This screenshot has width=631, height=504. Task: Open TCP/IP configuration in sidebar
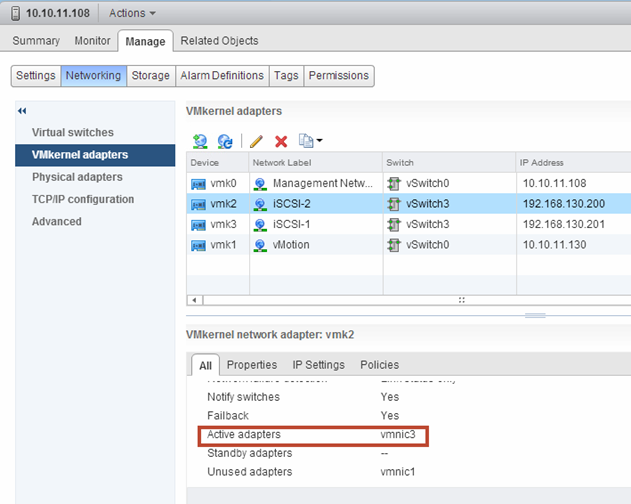(83, 199)
